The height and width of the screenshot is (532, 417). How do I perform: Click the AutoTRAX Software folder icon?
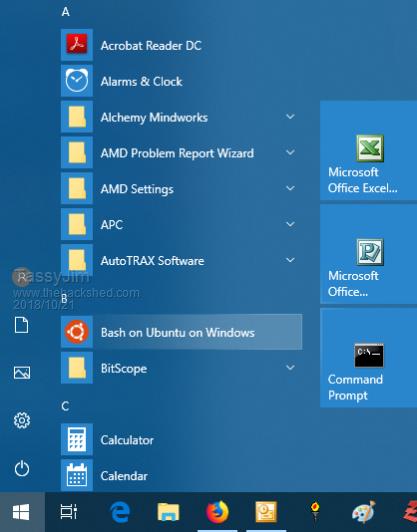click(77, 260)
